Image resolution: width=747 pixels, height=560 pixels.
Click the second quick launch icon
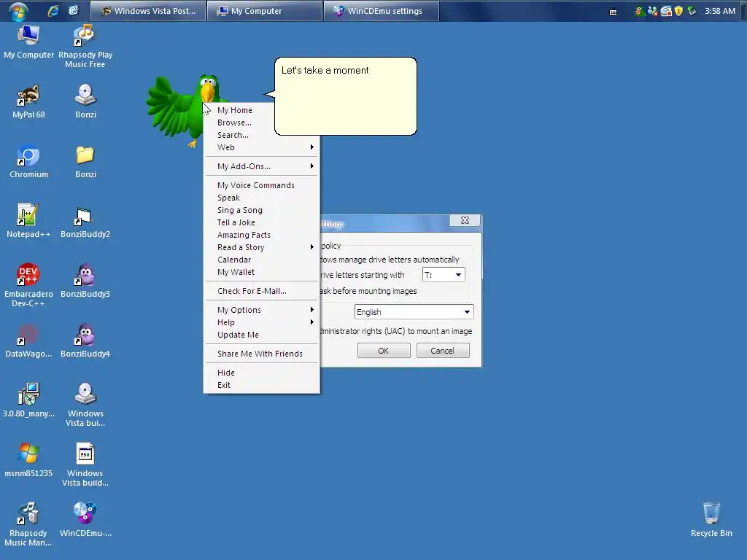tap(74, 10)
